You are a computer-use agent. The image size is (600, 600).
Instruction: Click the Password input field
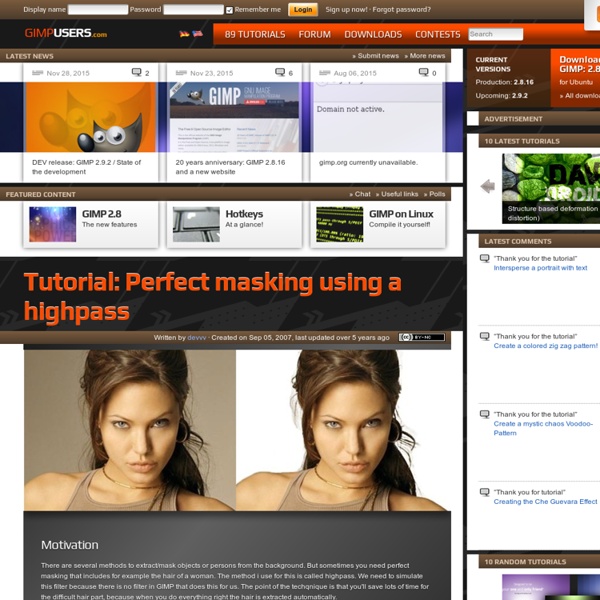coord(193,10)
